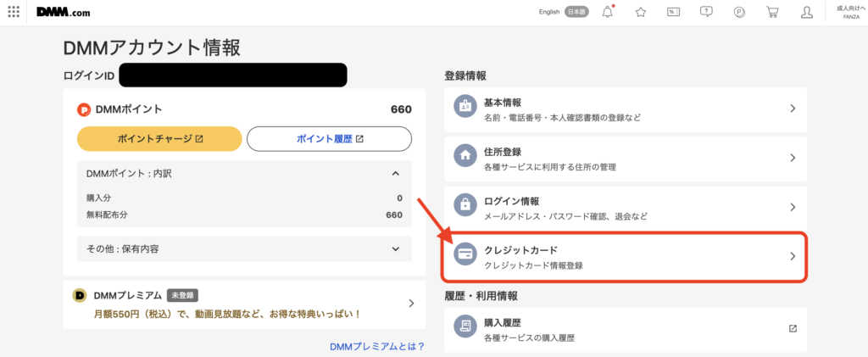Click the notification bell icon
This screenshot has height=357, width=868.
pos(607,13)
